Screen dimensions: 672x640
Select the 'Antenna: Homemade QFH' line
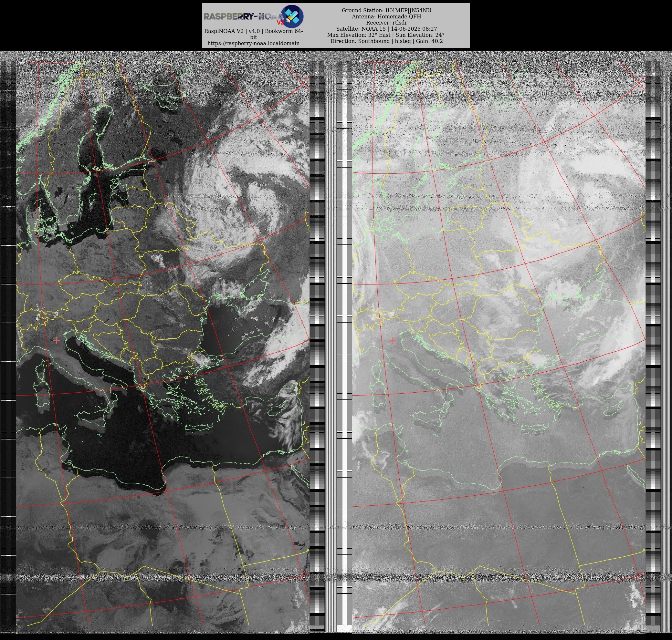tap(387, 17)
